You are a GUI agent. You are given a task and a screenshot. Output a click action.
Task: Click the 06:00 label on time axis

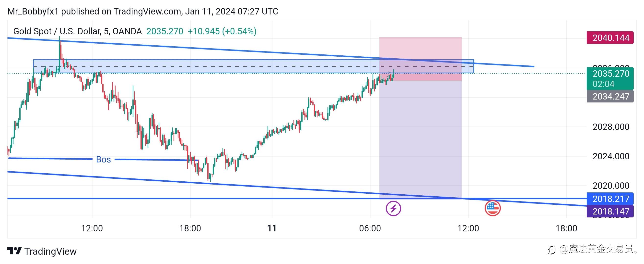point(370,228)
